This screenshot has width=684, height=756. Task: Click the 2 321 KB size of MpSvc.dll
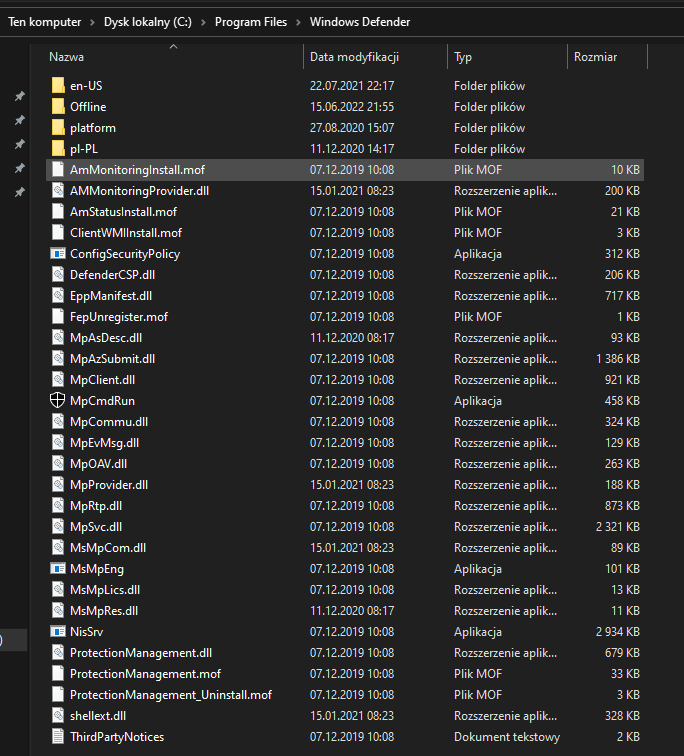pos(617,526)
